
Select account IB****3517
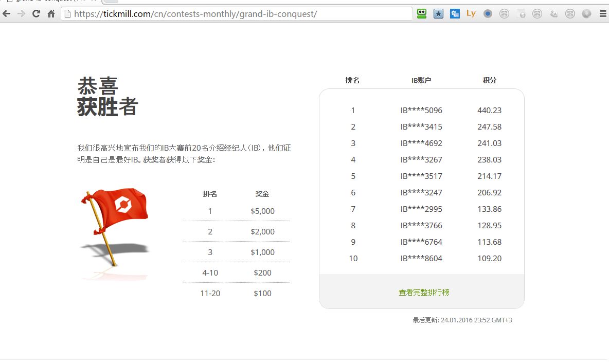421,176
